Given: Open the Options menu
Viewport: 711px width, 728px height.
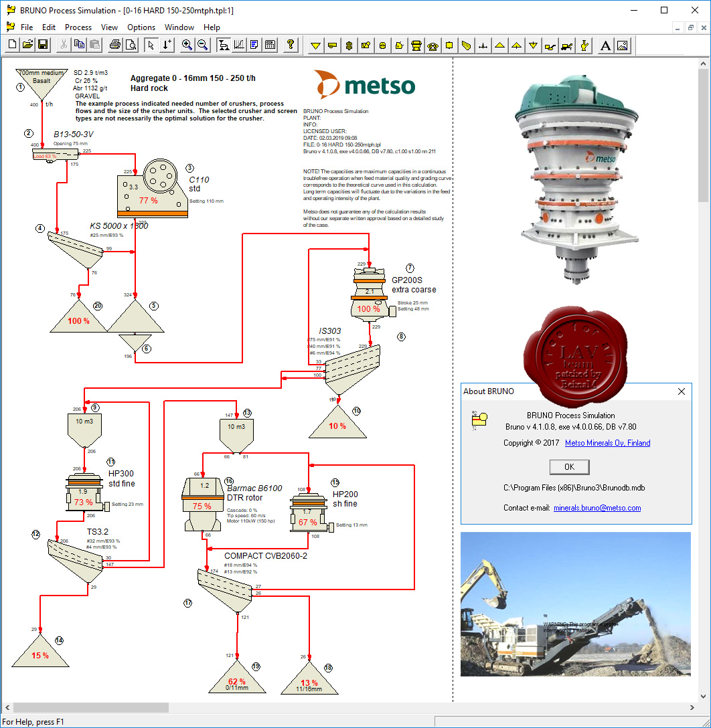Looking at the screenshot, I should tap(141, 27).
